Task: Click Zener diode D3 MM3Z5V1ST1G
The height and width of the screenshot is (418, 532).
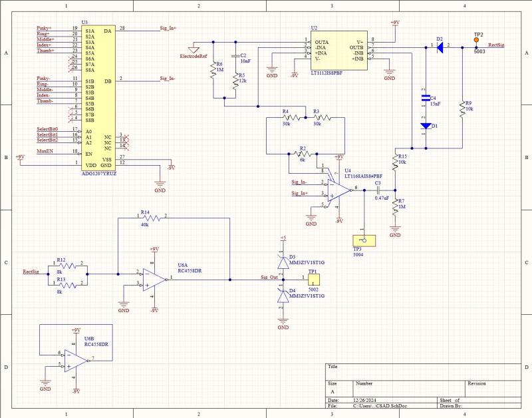Action: click(282, 259)
